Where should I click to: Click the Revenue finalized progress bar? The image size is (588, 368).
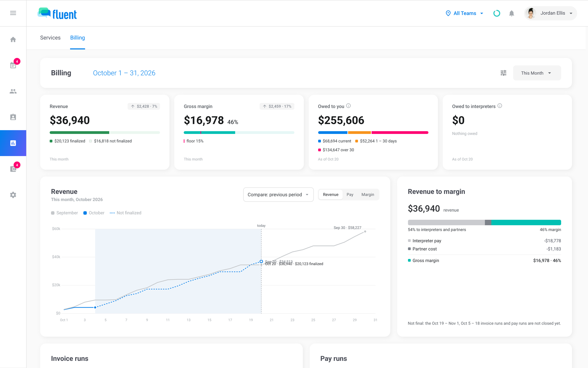pyautogui.click(x=105, y=133)
